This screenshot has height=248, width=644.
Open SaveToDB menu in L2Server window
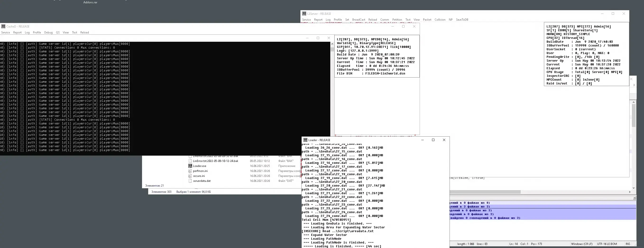pos(462,20)
